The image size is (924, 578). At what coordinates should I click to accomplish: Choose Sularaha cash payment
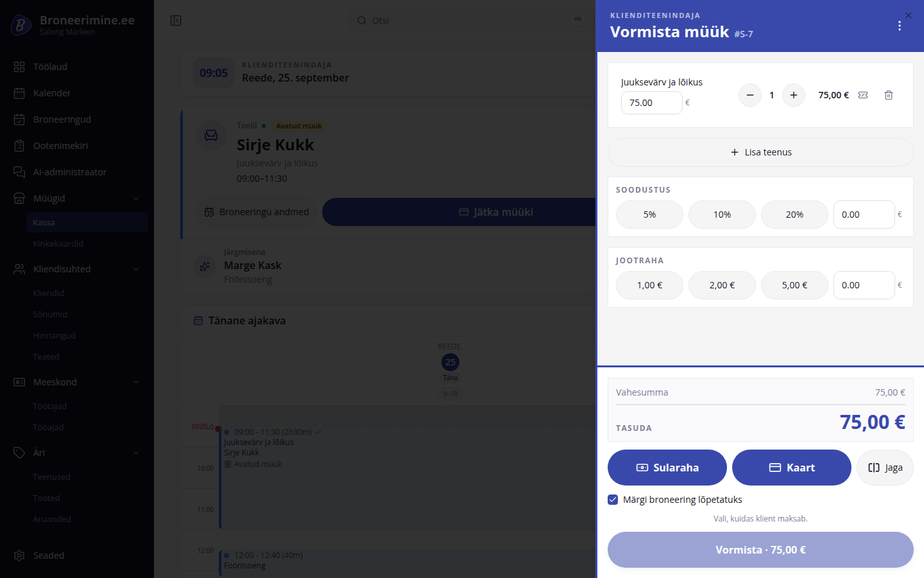coord(667,468)
